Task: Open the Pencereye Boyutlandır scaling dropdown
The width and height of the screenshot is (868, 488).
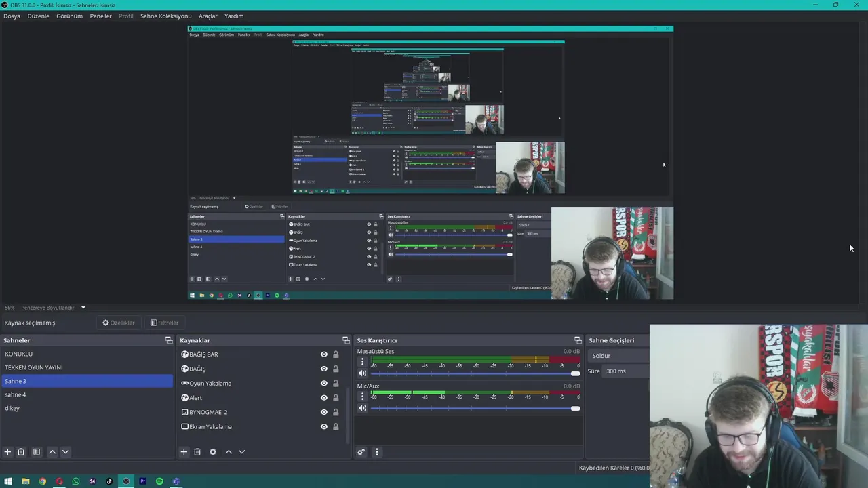Action: (54, 308)
